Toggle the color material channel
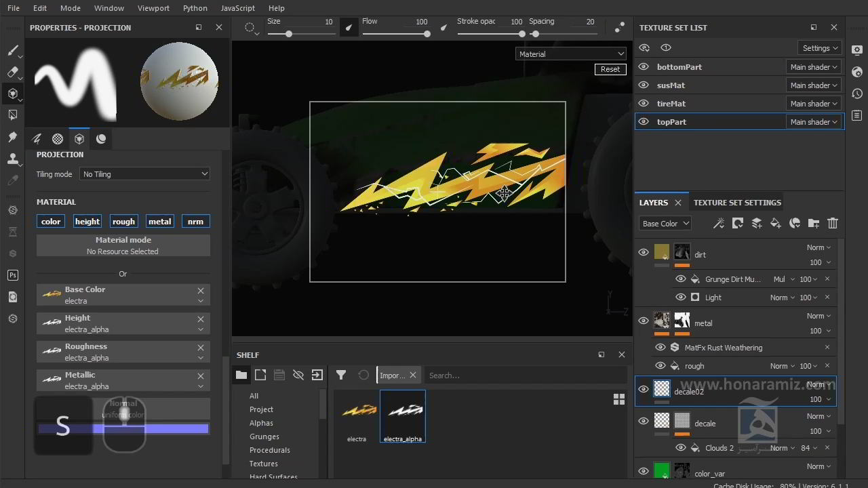This screenshot has height=488, width=868. [x=51, y=221]
